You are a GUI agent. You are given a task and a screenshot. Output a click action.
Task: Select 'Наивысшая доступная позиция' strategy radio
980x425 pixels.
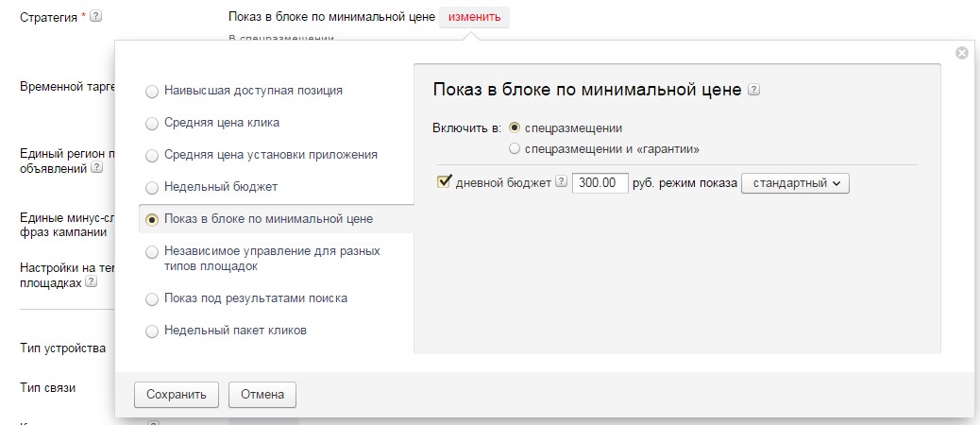click(x=152, y=92)
